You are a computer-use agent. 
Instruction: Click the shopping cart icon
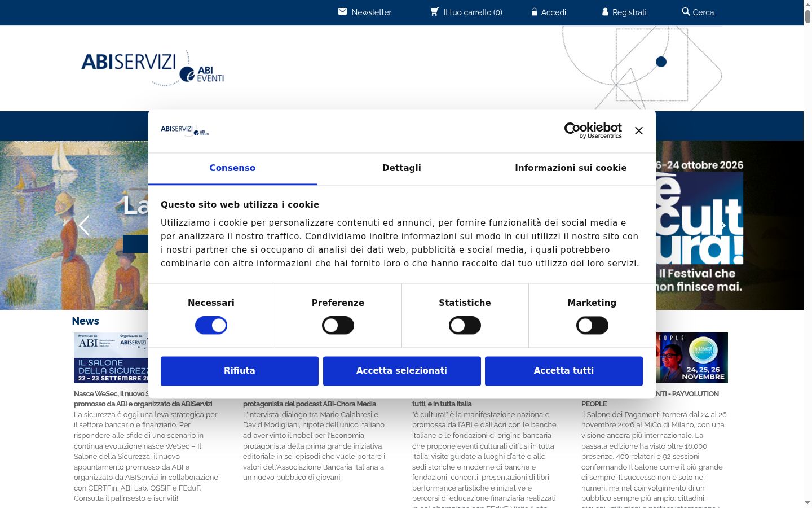(x=435, y=11)
